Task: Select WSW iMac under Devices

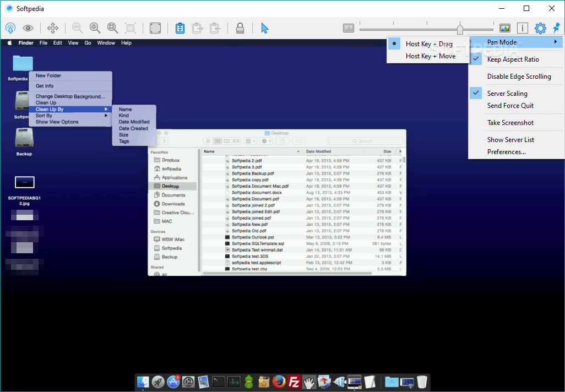Action: pyautogui.click(x=173, y=239)
